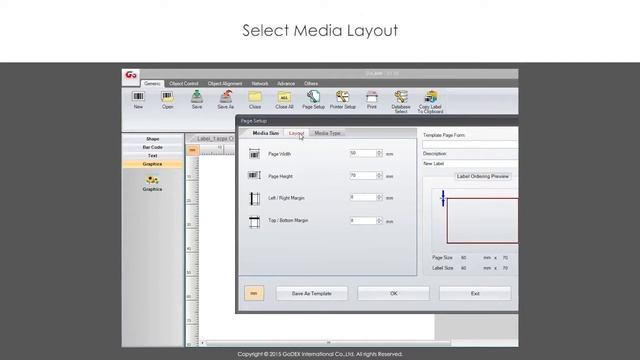Screen dimensions: 640x360
Task: Click the Page Width value field
Action: click(363, 153)
